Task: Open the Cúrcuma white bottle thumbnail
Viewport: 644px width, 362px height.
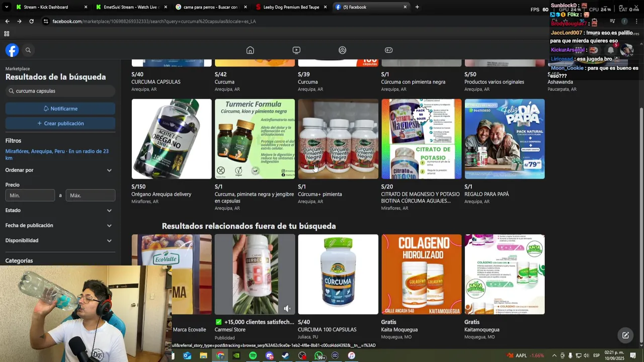Action: [338, 274]
